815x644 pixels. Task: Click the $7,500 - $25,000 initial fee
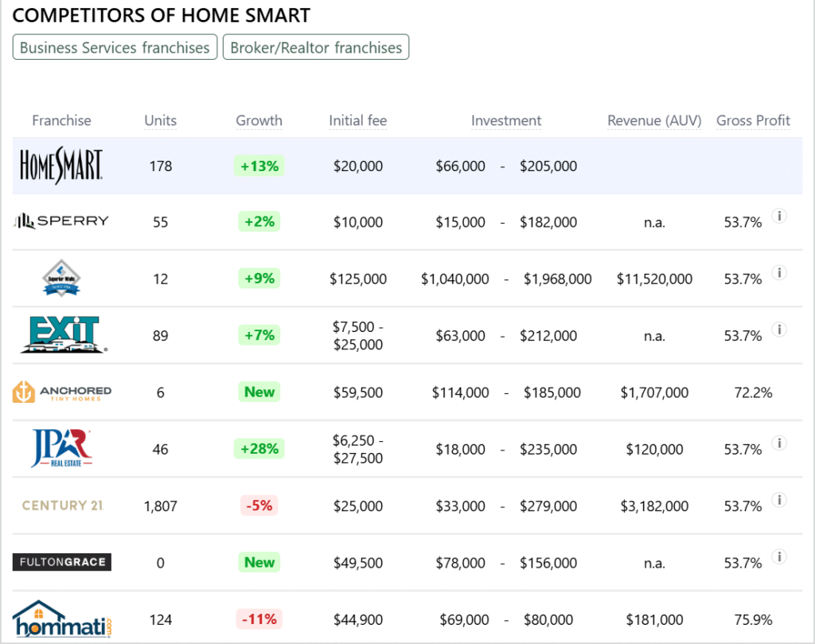coord(357,336)
